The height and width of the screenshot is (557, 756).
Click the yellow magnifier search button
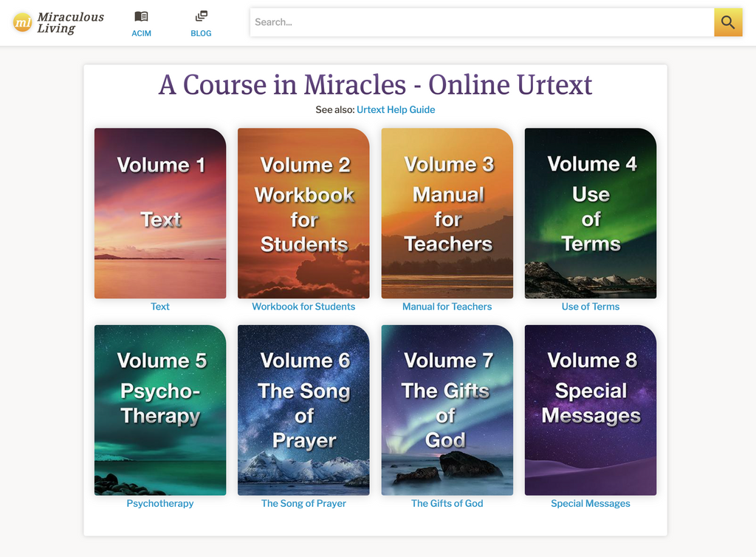(728, 22)
